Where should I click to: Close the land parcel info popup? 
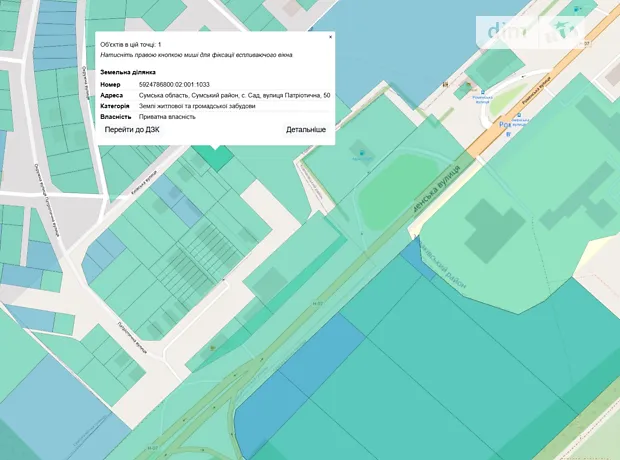(x=330, y=37)
